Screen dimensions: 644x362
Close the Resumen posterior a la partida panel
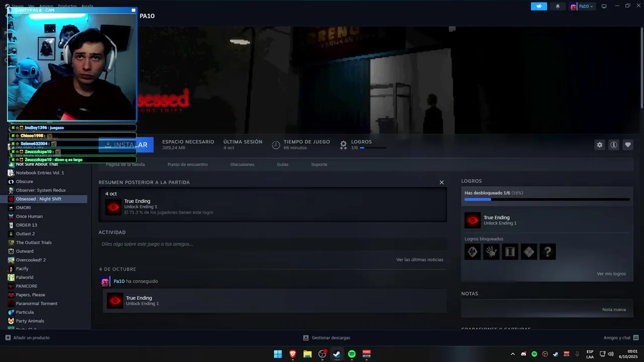click(442, 183)
